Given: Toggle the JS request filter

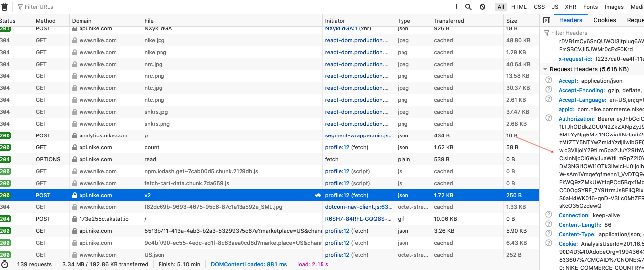Looking at the screenshot, I should 555,7.
